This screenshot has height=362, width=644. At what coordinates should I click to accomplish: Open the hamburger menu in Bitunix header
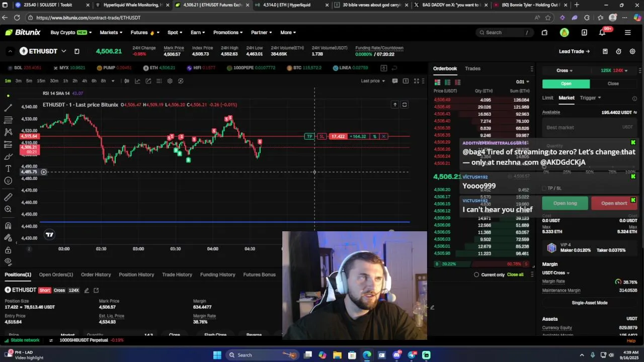[x=627, y=33]
